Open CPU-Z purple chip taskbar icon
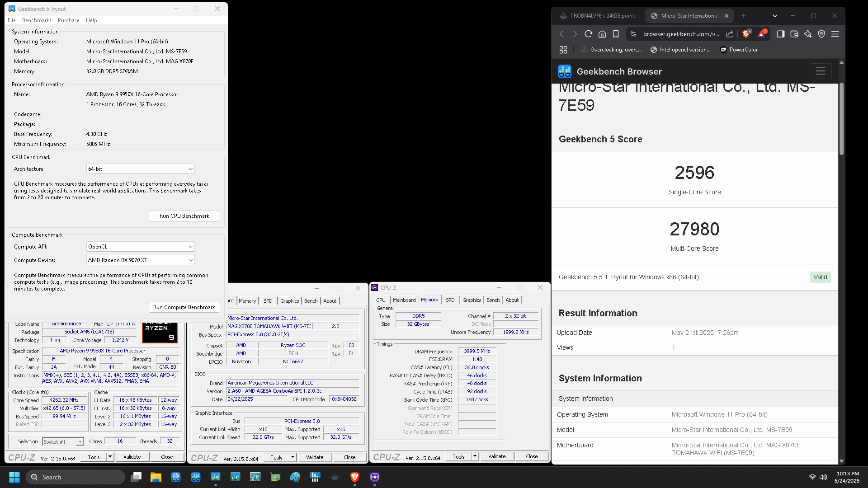The width and height of the screenshot is (868, 488). (375, 477)
